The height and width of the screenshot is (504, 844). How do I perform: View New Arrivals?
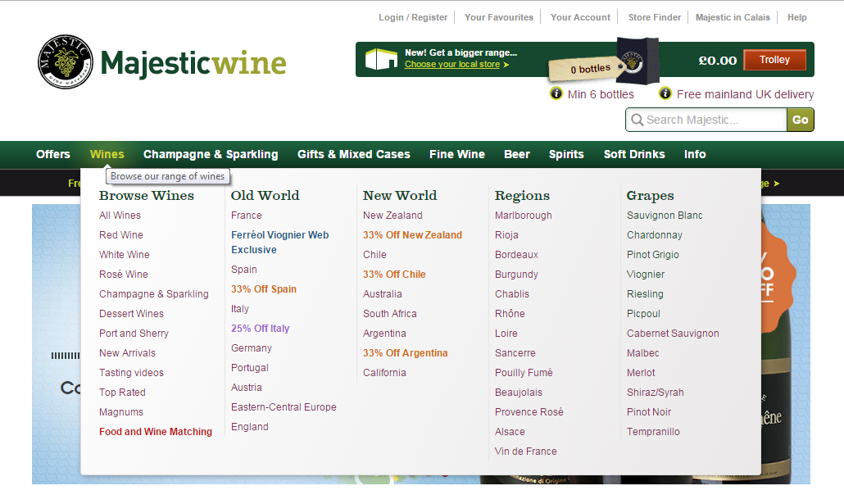127,353
